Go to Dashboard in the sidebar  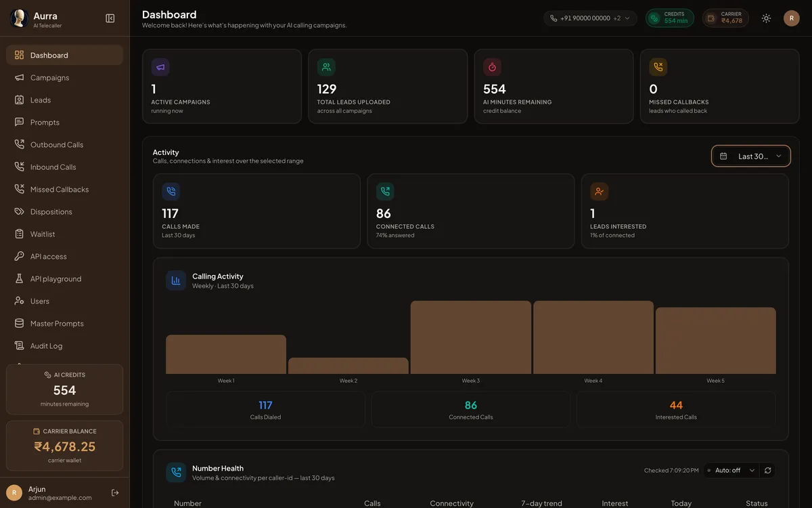coord(64,55)
